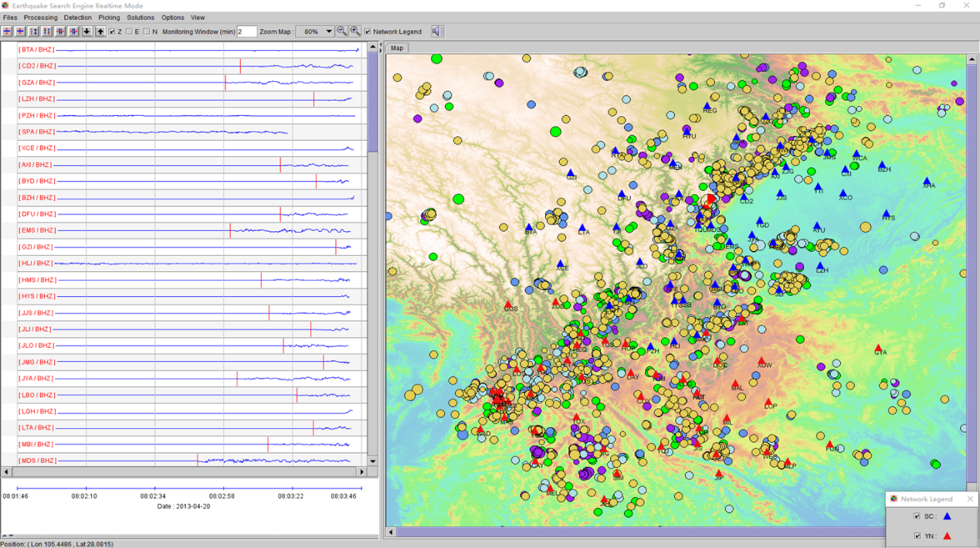
Task: Zoom out the map with the minus magnifier
Action: 342,32
